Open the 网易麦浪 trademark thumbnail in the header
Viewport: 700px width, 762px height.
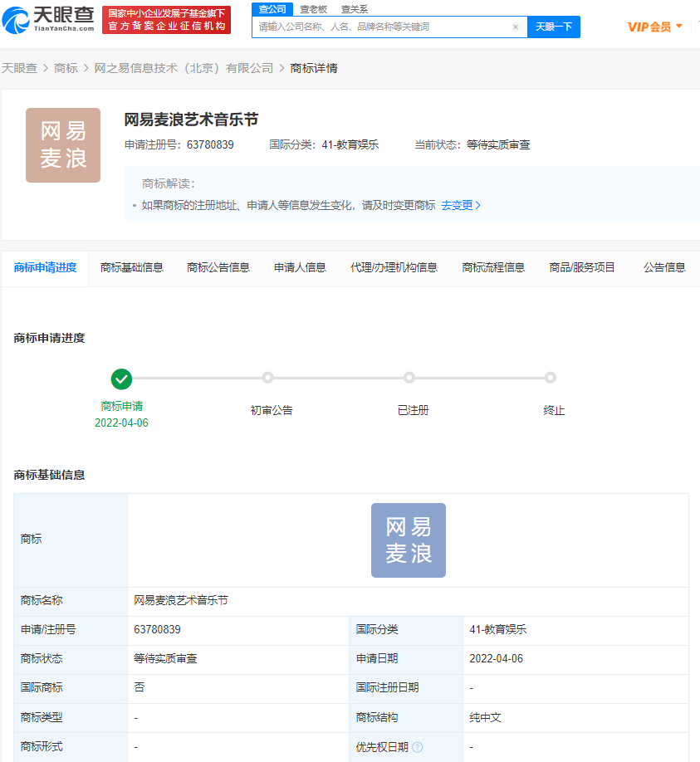tap(63, 145)
